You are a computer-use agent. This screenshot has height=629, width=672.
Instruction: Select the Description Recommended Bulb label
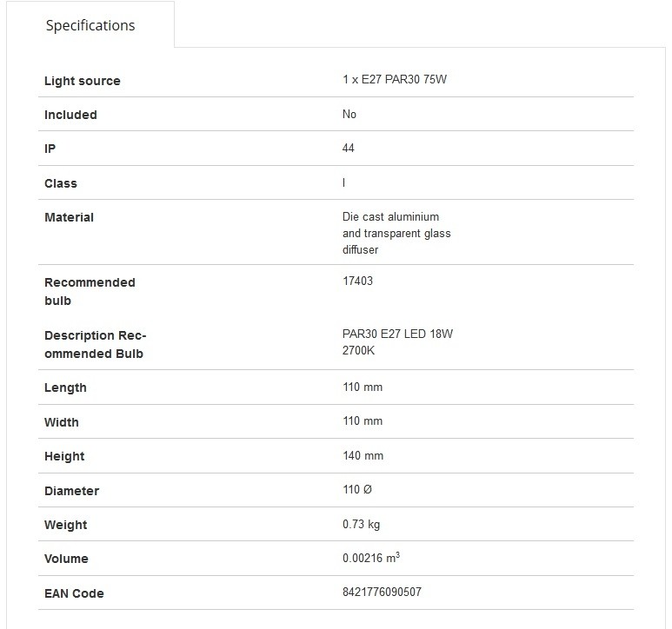coord(95,344)
